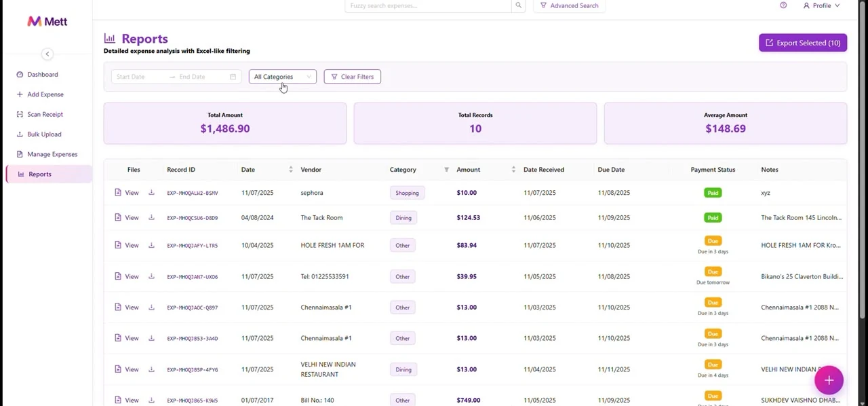This screenshot has height=406, width=868.
Task: View file for The Tack Room record
Action: [127, 217]
